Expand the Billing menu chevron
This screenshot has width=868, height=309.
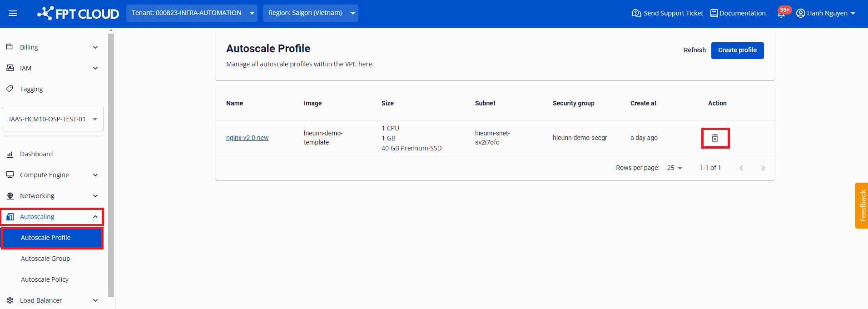[x=95, y=47]
